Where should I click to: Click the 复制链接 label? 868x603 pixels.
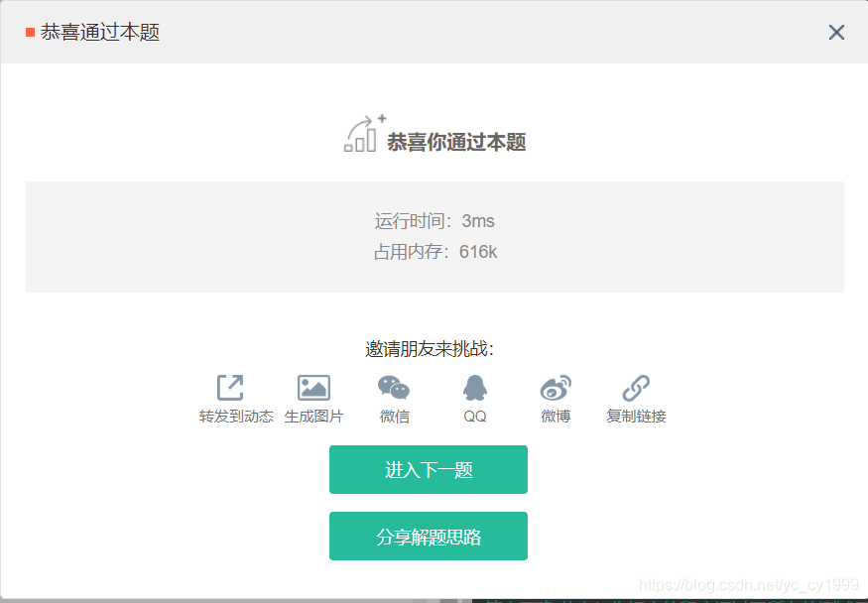tap(636, 416)
